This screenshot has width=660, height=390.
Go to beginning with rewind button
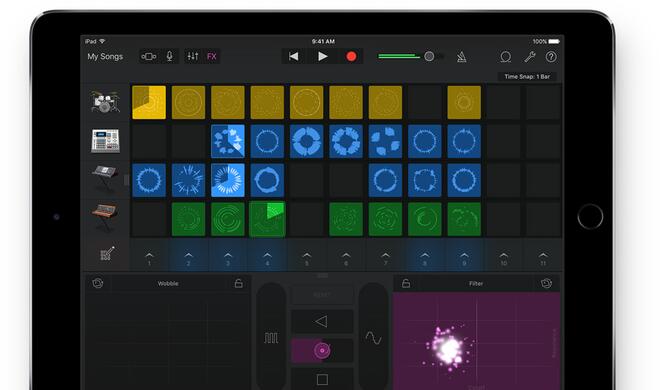[293, 56]
